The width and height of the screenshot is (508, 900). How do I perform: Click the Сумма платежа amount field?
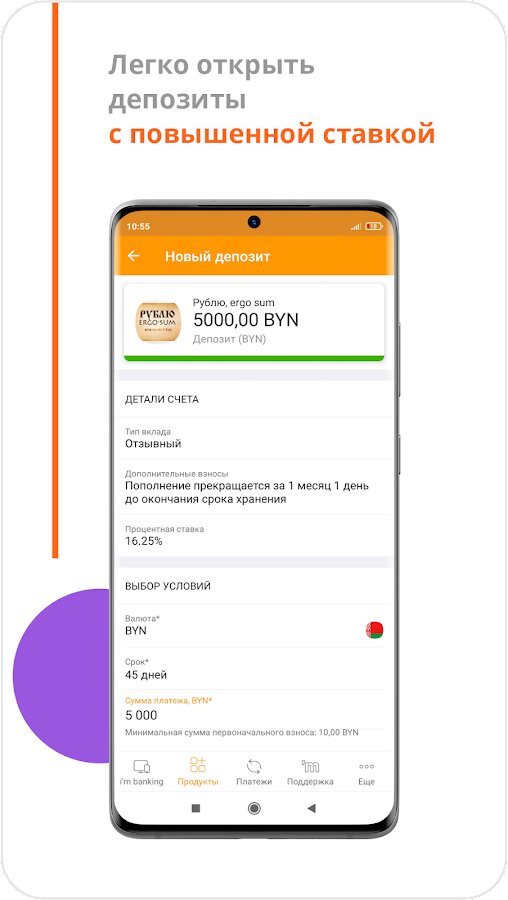pos(254,715)
